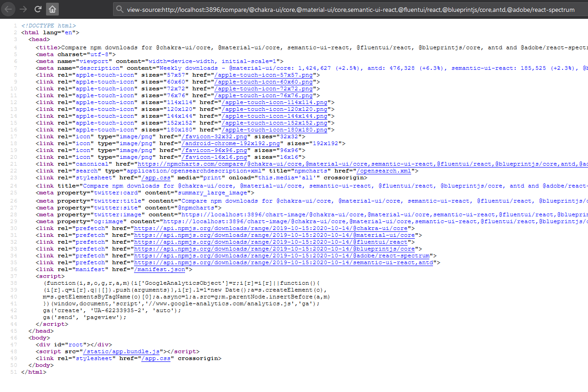Click the ga('create', 'UA-62233935-2') line
Image resolution: width=588 pixels, height=392 pixels.
pyautogui.click(x=112, y=310)
